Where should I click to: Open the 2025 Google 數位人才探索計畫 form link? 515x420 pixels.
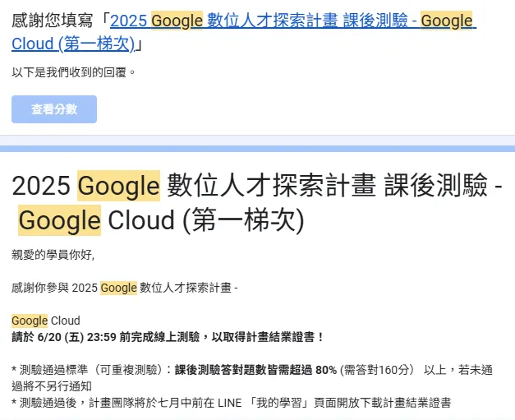pyautogui.click(x=244, y=32)
